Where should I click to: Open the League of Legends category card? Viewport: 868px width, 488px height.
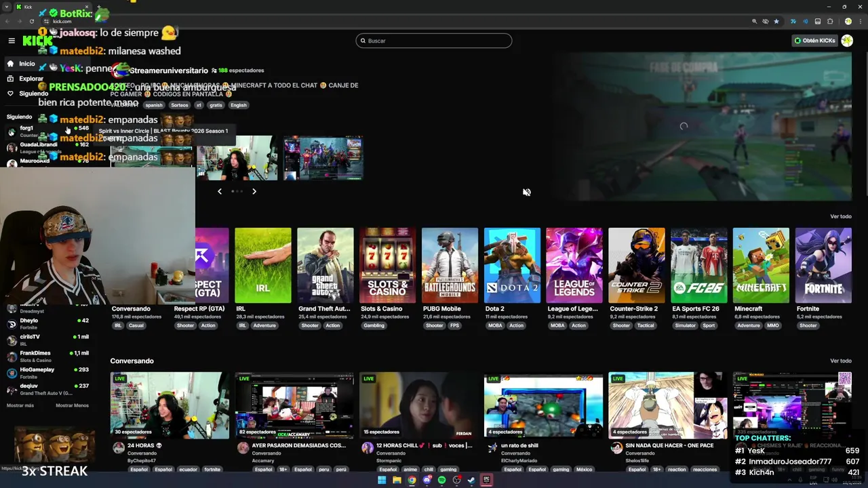(x=574, y=265)
